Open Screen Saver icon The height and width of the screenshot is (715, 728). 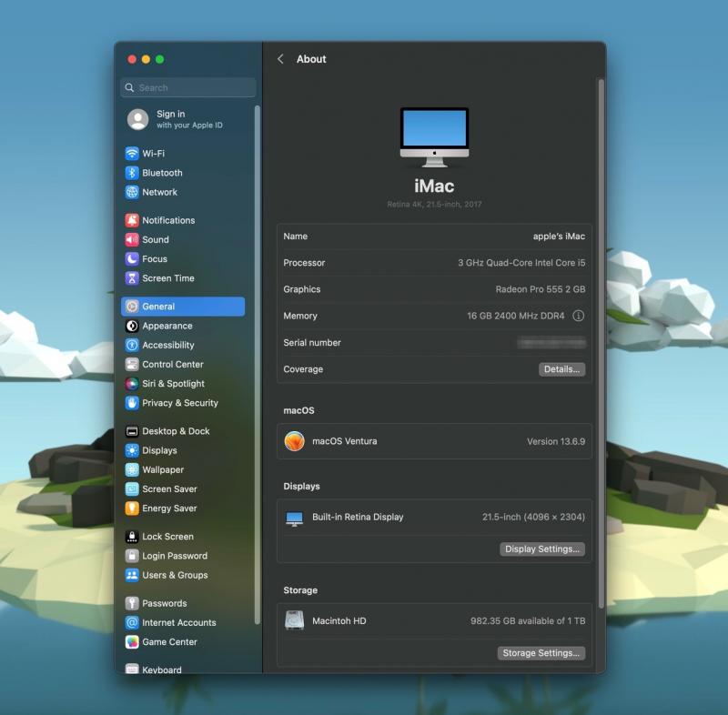(132, 488)
